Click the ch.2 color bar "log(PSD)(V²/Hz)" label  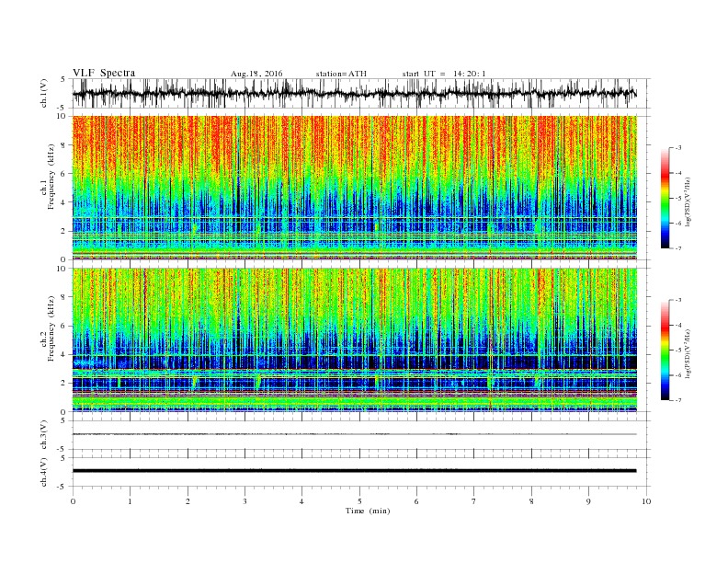[x=688, y=353]
